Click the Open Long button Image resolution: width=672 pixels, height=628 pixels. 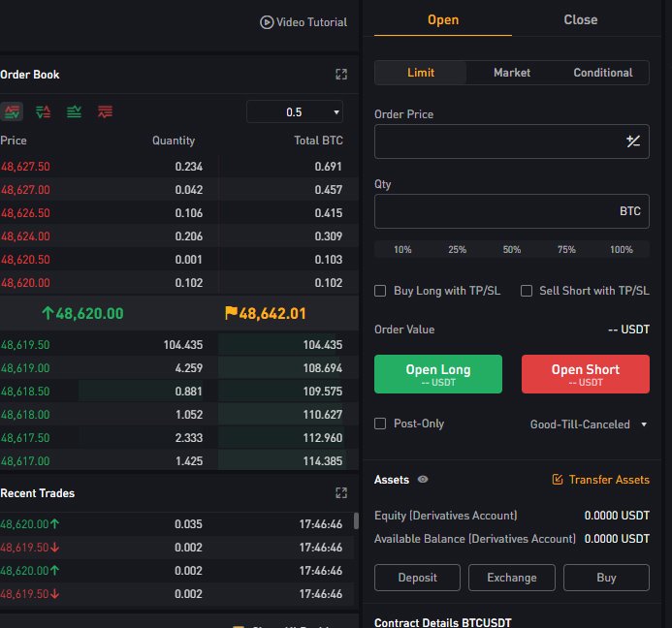(438, 374)
